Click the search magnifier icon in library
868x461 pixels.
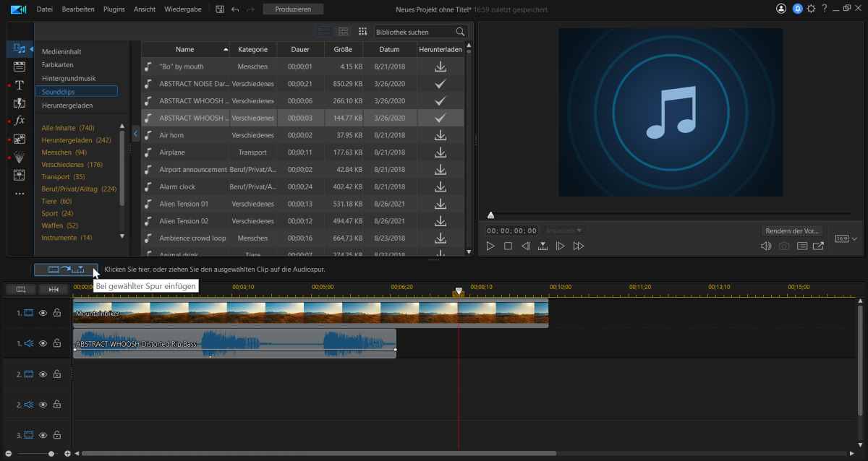tap(460, 32)
